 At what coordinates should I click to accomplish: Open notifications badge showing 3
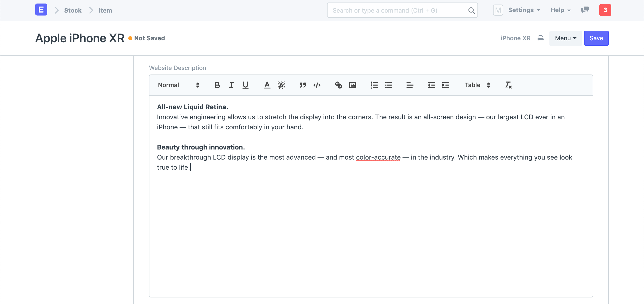tap(605, 10)
